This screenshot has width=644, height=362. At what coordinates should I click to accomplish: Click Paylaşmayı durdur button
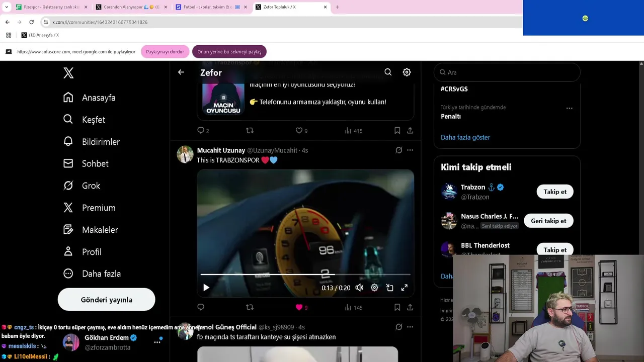(x=165, y=51)
